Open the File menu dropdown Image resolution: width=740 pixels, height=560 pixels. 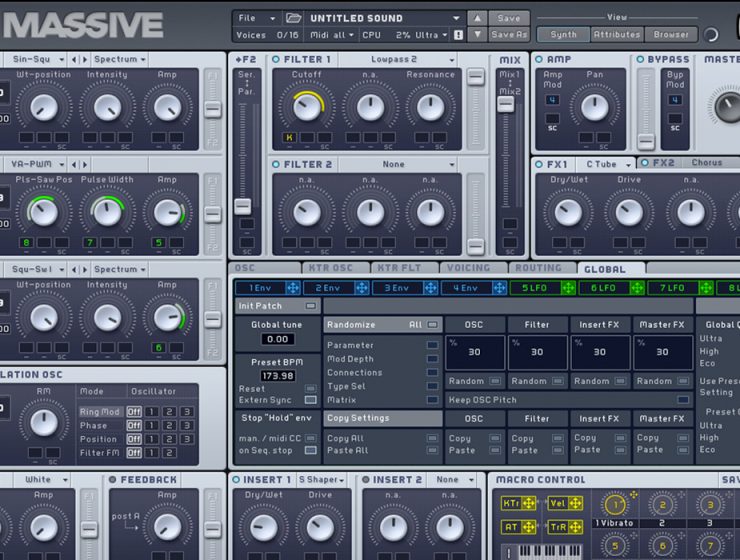coord(256,18)
